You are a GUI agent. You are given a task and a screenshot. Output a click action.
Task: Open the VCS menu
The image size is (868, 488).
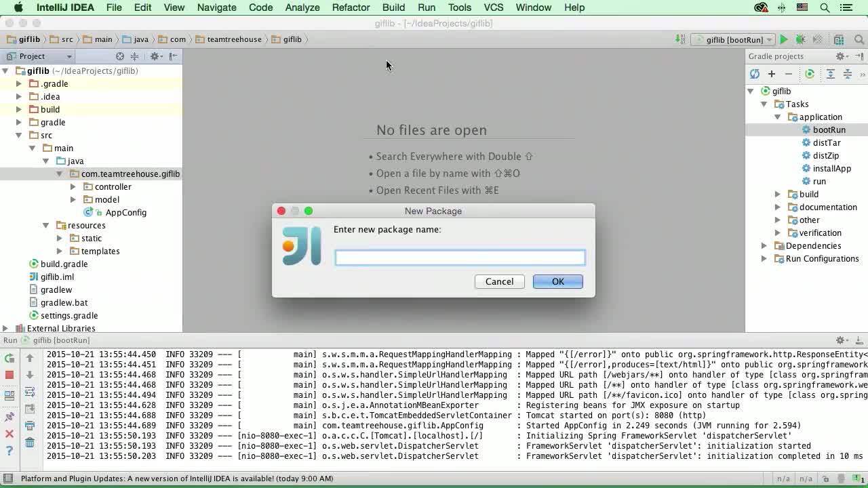click(x=493, y=7)
